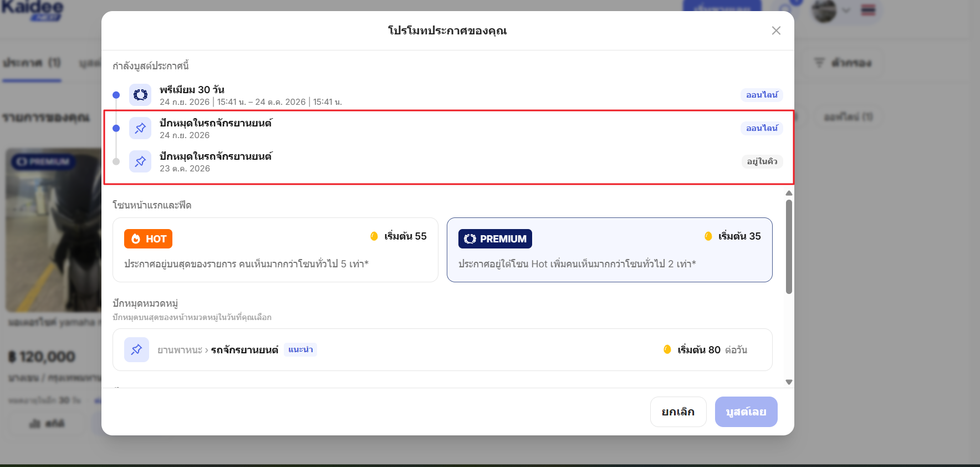Click the scroll up arrow in dialog

(x=789, y=193)
